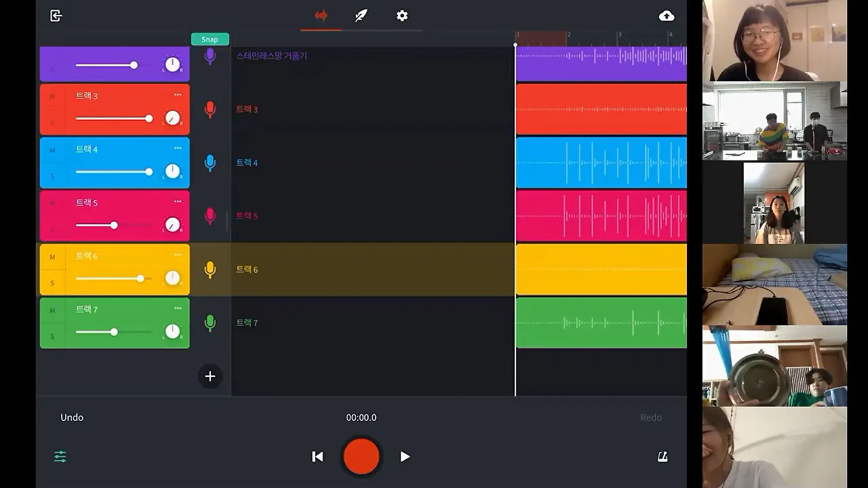The height and width of the screenshot is (488, 868).
Task: Open the gear settings tab
Action: coord(402,16)
